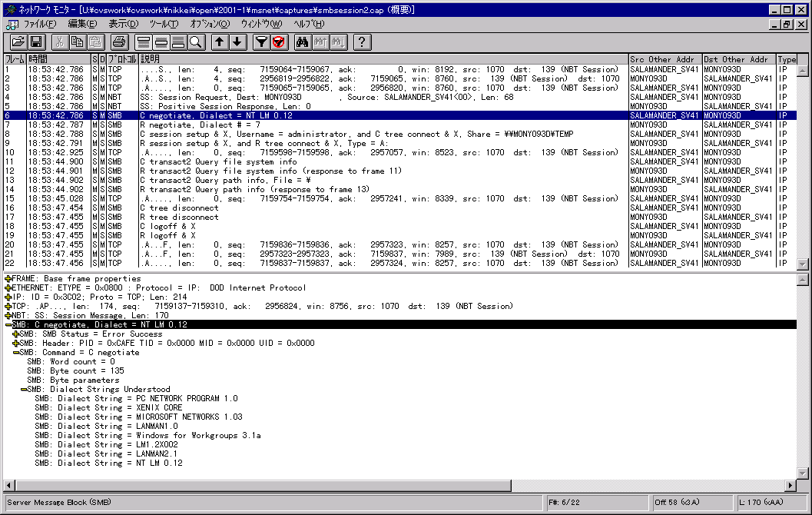The height and width of the screenshot is (515, 812).
Task: Select frame 7 R negotiate, Dialect # = 7
Action: (399, 125)
